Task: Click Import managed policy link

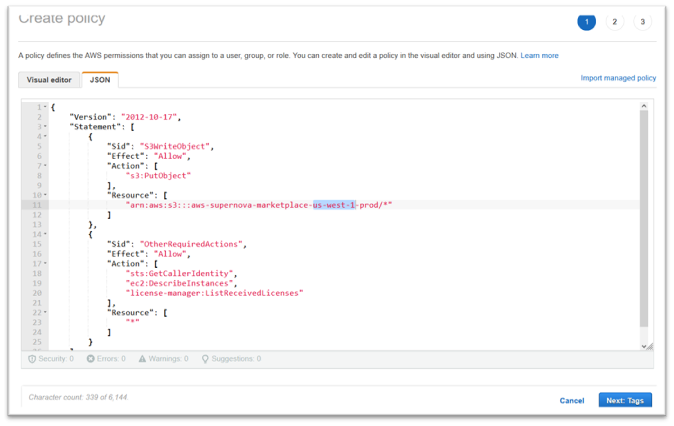Action: [x=618, y=78]
